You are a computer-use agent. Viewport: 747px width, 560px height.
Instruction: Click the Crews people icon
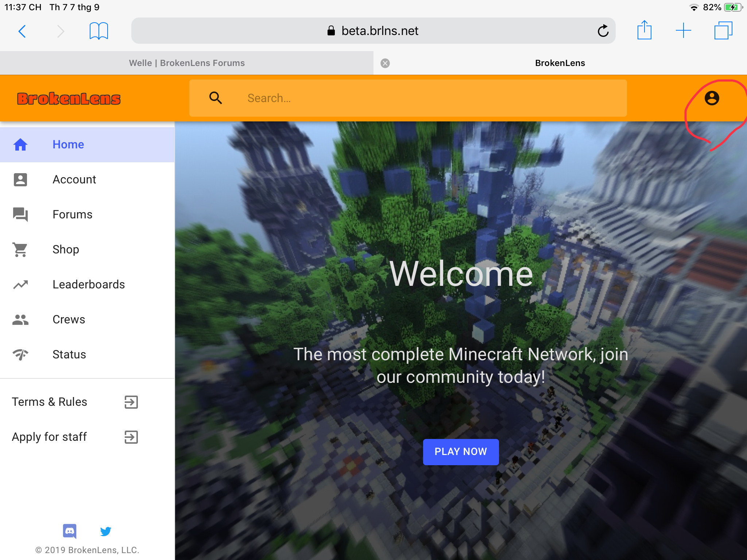(20, 320)
